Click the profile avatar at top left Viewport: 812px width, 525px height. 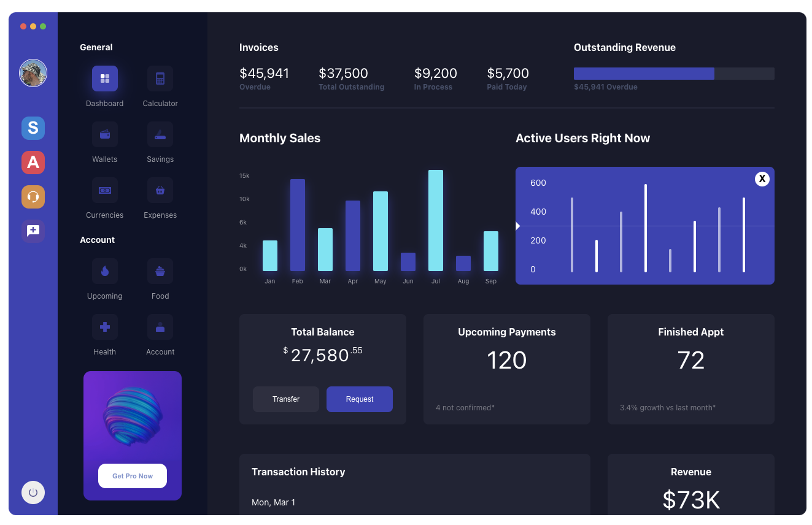(x=33, y=72)
